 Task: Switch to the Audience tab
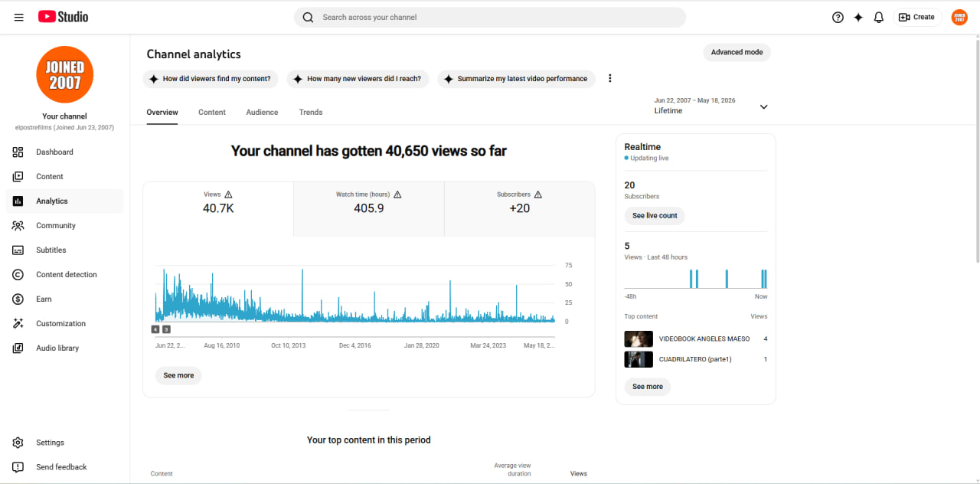click(262, 112)
